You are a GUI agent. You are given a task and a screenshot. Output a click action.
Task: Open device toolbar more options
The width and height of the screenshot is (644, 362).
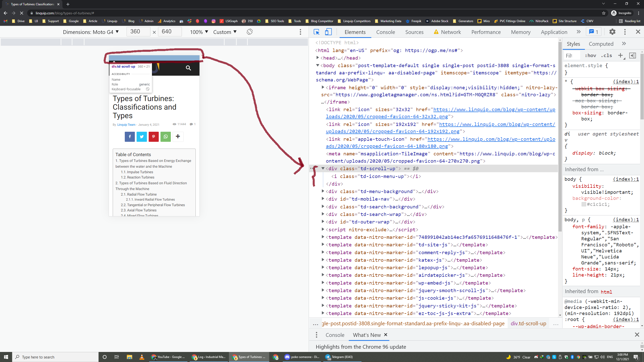[x=300, y=32]
